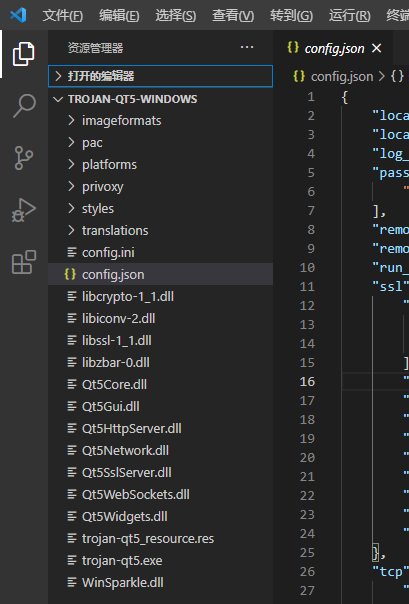Open the Search view in activity bar
Viewport: 409px width, 604px height.
[x=24, y=106]
